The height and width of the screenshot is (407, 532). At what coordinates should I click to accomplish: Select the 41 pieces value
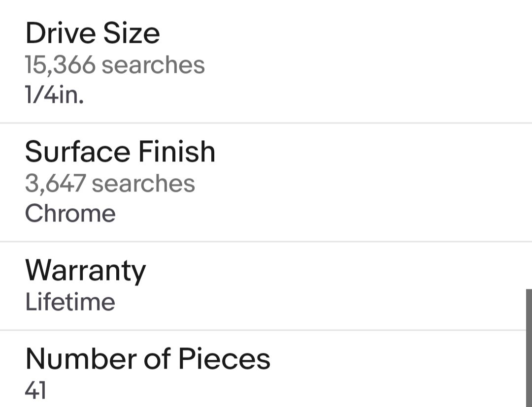pos(35,390)
